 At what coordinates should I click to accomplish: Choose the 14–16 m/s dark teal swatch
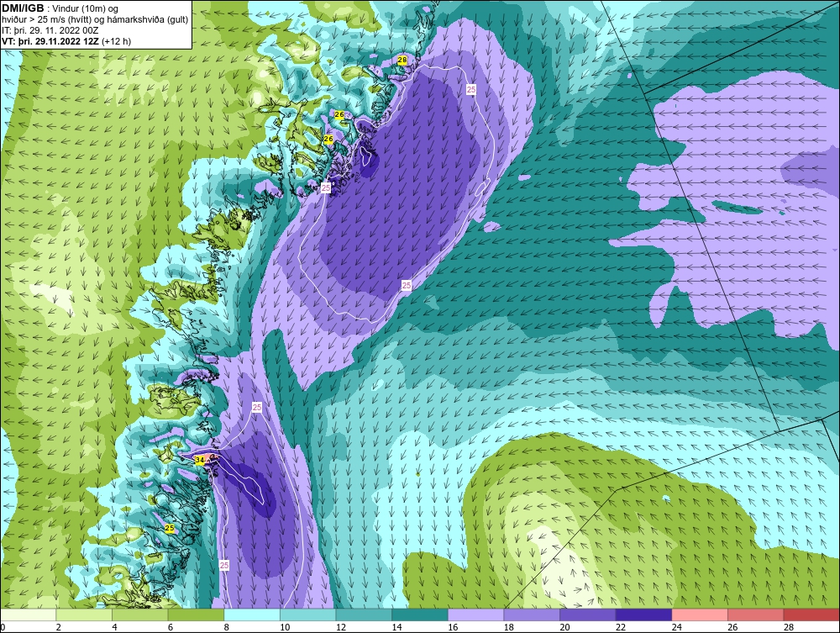[x=420, y=615]
